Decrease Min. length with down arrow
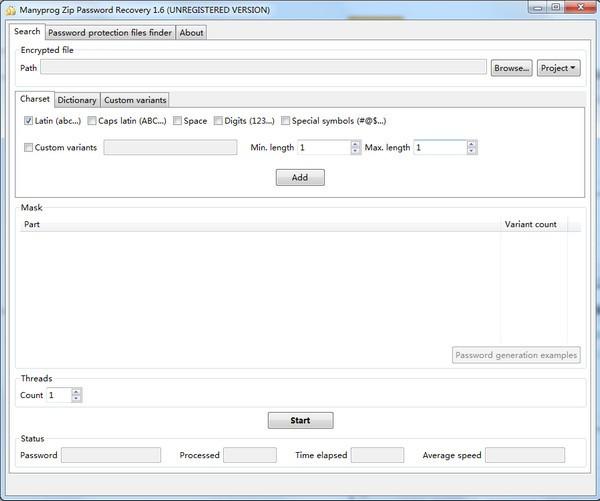The height and width of the screenshot is (501, 600). pyautogui.click(x=355, y=151)
